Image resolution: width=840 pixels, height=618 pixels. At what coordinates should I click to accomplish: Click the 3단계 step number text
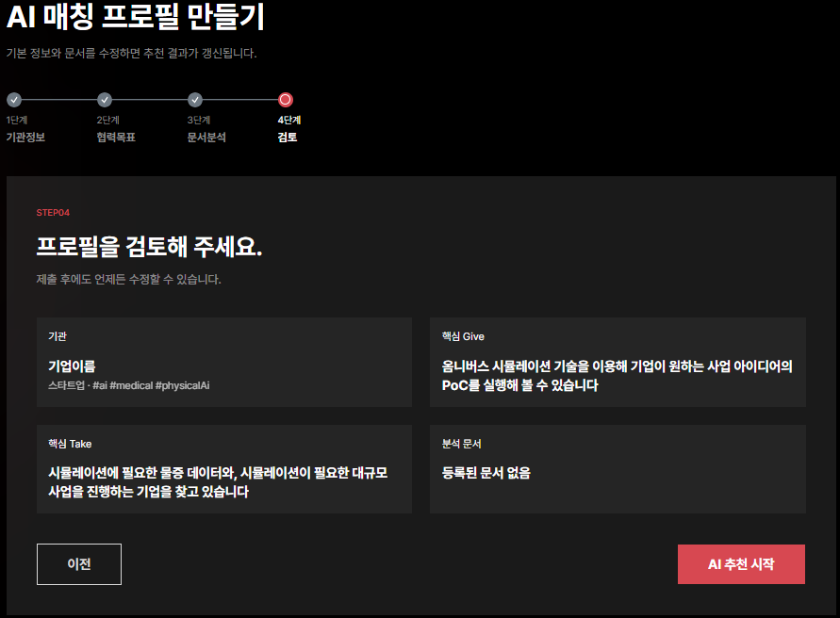coord(198,120)
